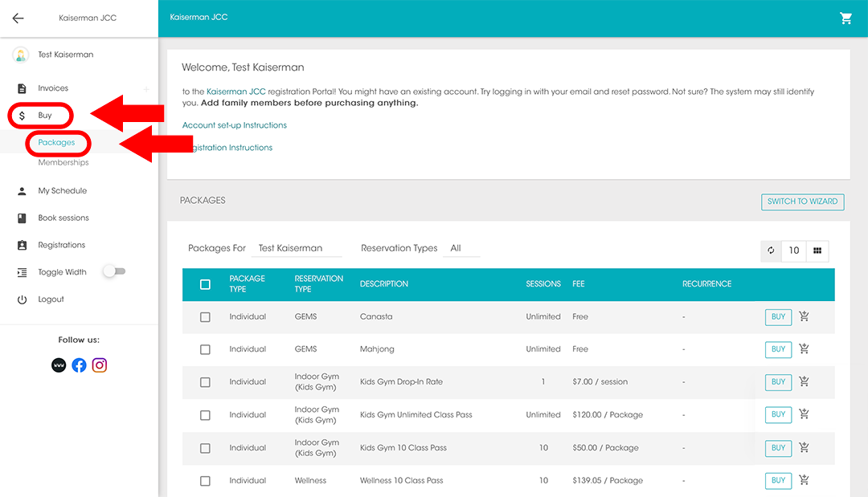Add Canasta package to cart icon
The image size is (868, 497).
(x=804, y=316)
